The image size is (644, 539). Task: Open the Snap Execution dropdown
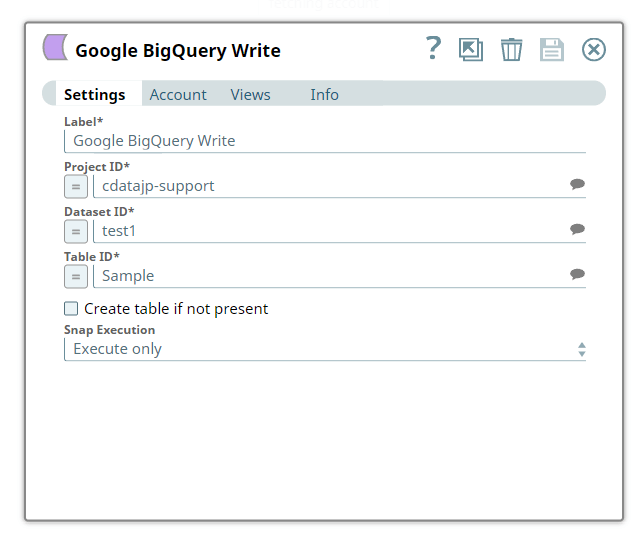(x=324, y=349)
